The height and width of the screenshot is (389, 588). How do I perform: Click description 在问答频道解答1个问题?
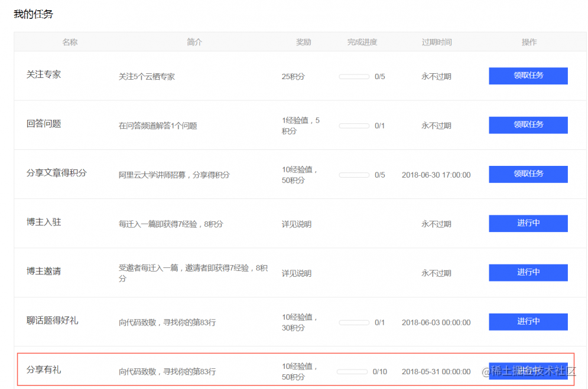tap(158, 126)
